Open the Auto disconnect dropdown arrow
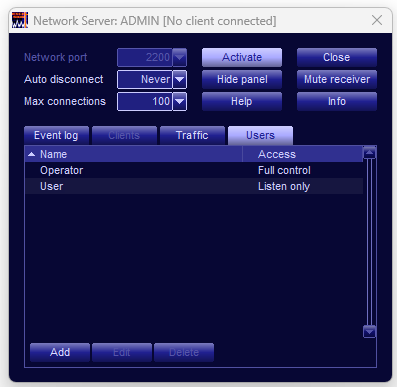This screenshot has height=387, width=397. coord(180,80)
